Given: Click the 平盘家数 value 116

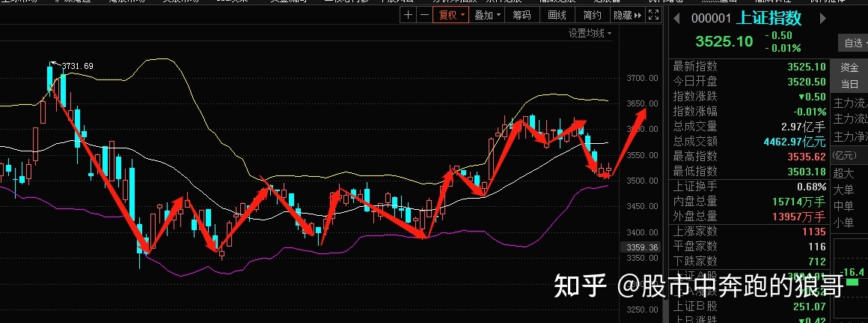Looking at the screenshot, I should [816, 247].
